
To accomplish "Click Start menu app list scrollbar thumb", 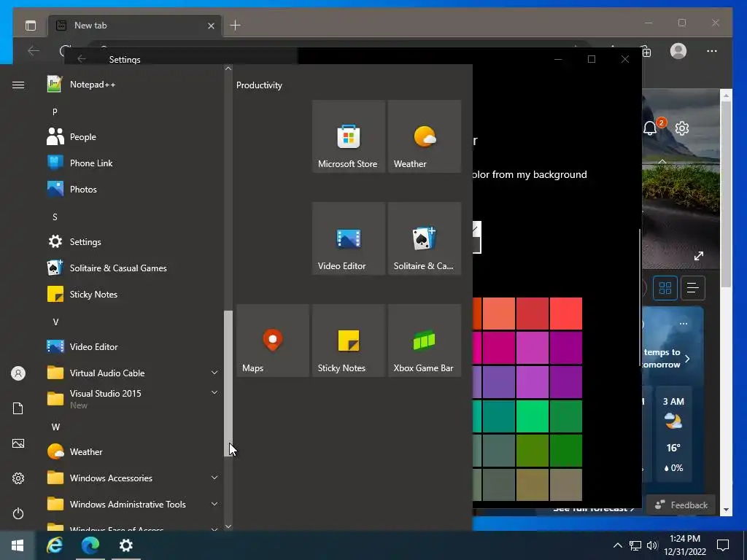I will [228, 384].
